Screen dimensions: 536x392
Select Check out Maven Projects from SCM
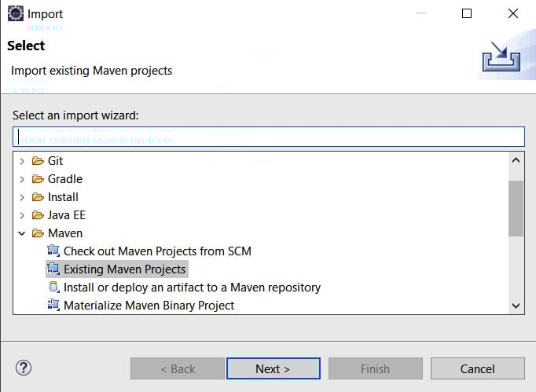(x=157, y=251)
